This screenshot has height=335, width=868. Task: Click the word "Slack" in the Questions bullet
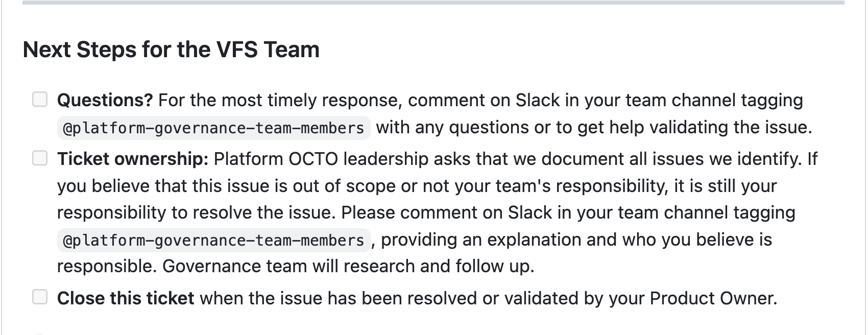tap(537, 100)
